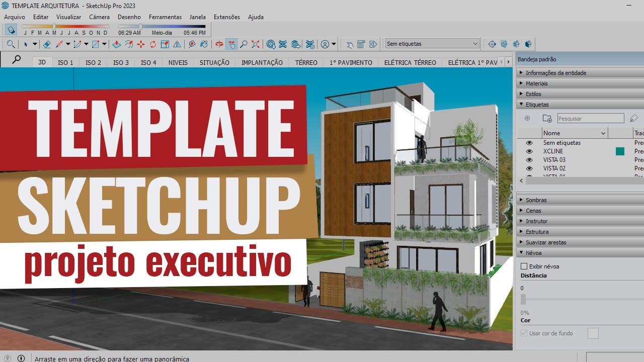Screen dimensions: 644x362
Task: Activate the Orbit tool
Action: 219,44
